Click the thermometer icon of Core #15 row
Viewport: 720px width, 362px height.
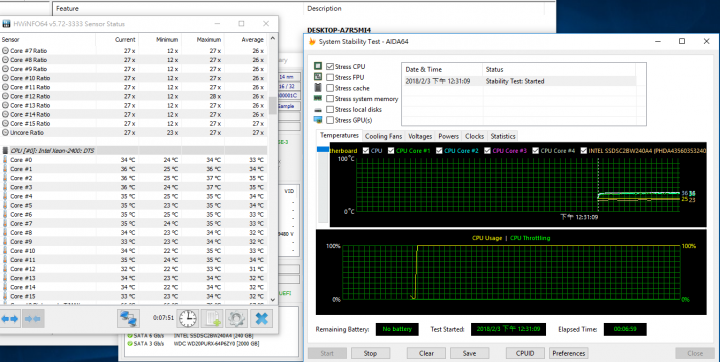6,296
